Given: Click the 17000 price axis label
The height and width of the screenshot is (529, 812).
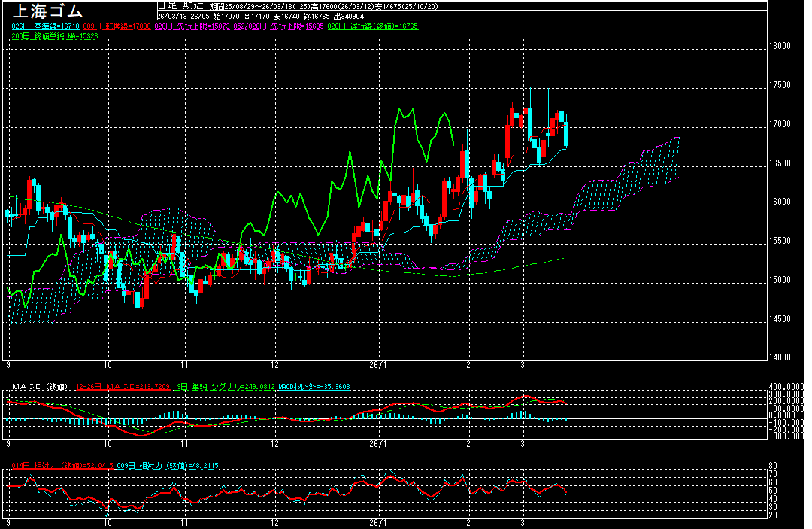Looking at the screenshot, I should (x=780, y=124).
